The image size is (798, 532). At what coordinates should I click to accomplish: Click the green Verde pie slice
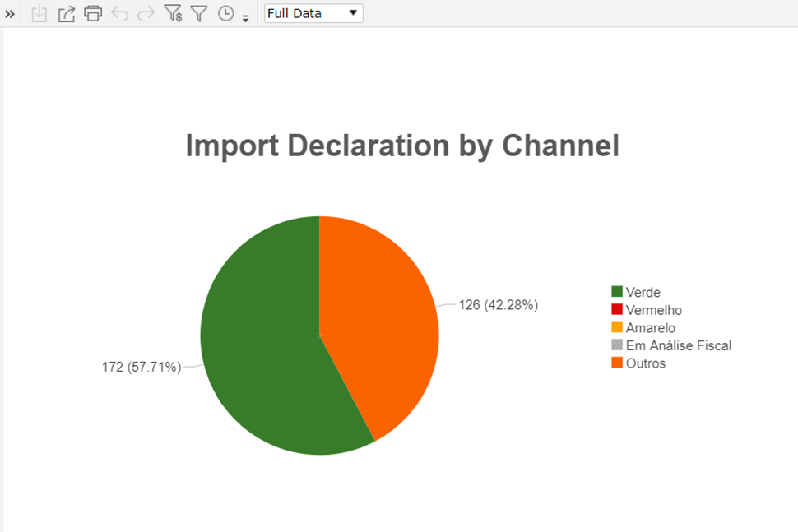(x=259, y=346)
